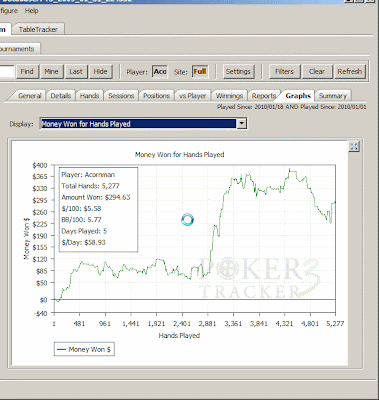Switch to the Summary tab
The image size is (379, 400).
coord(333,96)
